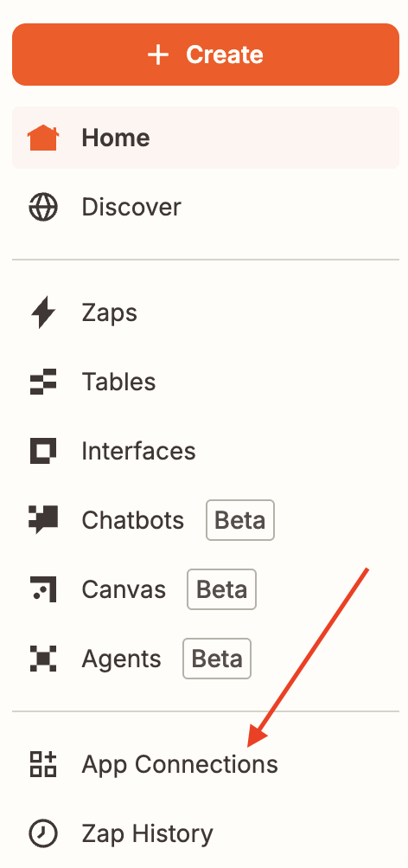Screen dimensions: 408x868
Task: Click the Tables grid icon
Action: tap(42, 382)
